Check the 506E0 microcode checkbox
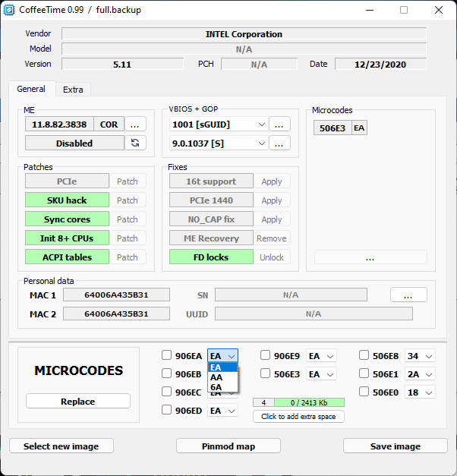 (x=364, y=392)
